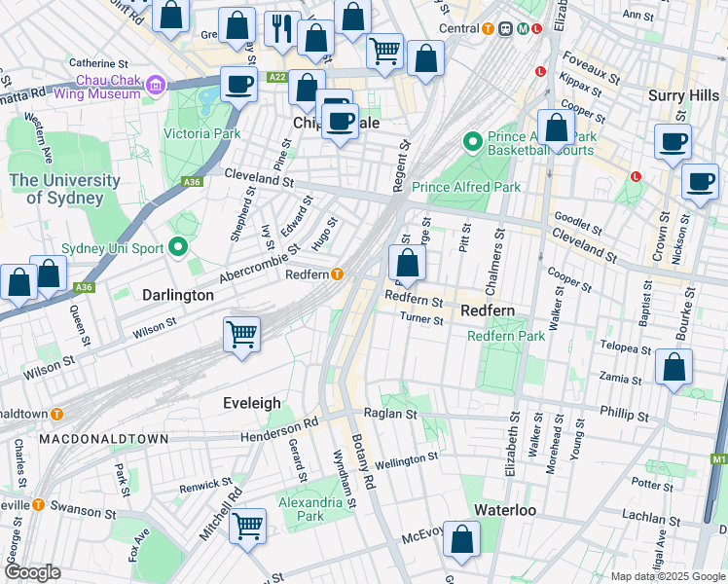Viewport: 728px width, 584px height.
Task: Click the light rail L icon near Foveaux St
Action: click(540, 71)
